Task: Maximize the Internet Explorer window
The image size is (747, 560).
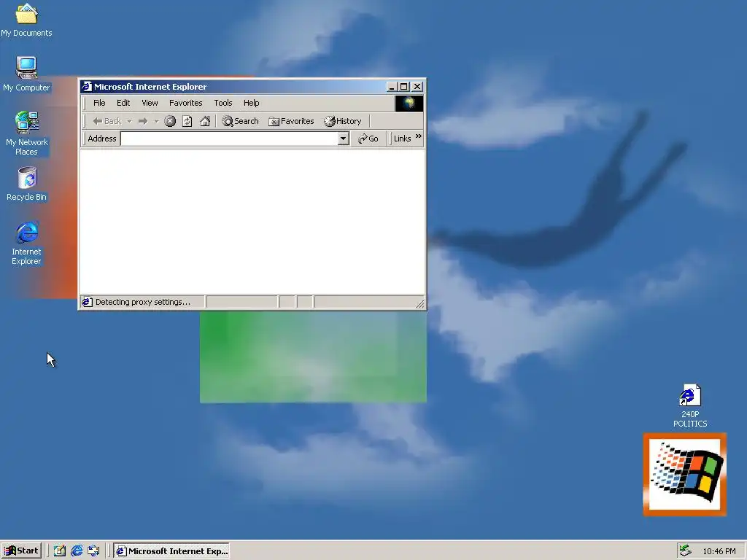Action: pos(403,87)
